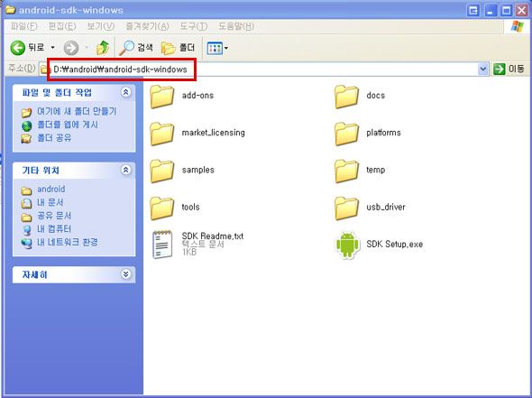The height and width of the screenshot is (398, 532).
Task: Open 공유 문서 link
Action: (x=54, y=216)
